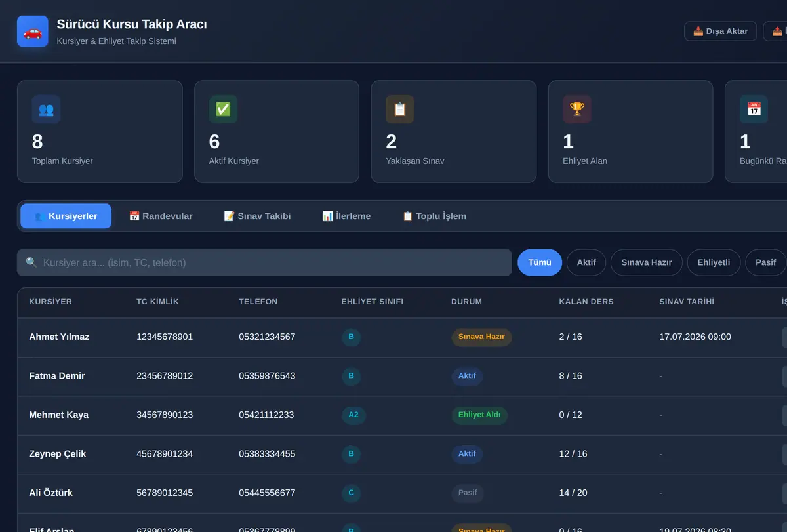Click exam date 17.07.2026 09:00

point(695,337)
